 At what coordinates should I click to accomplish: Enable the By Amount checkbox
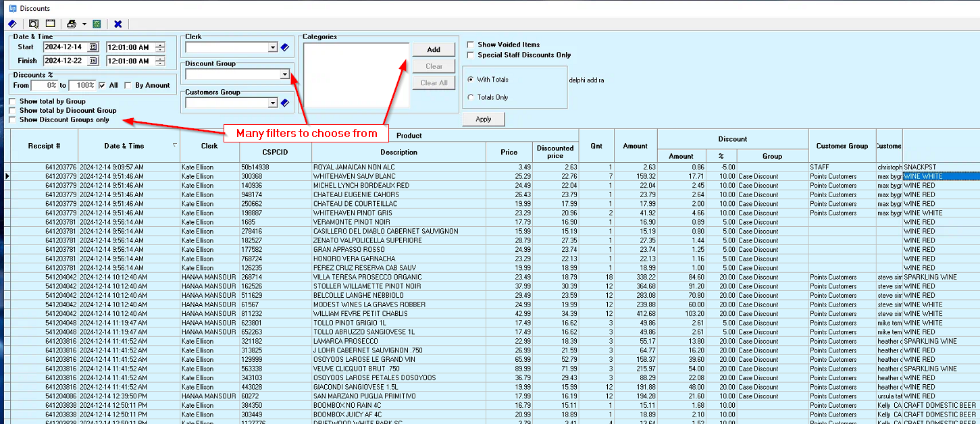tap(130, 86)
